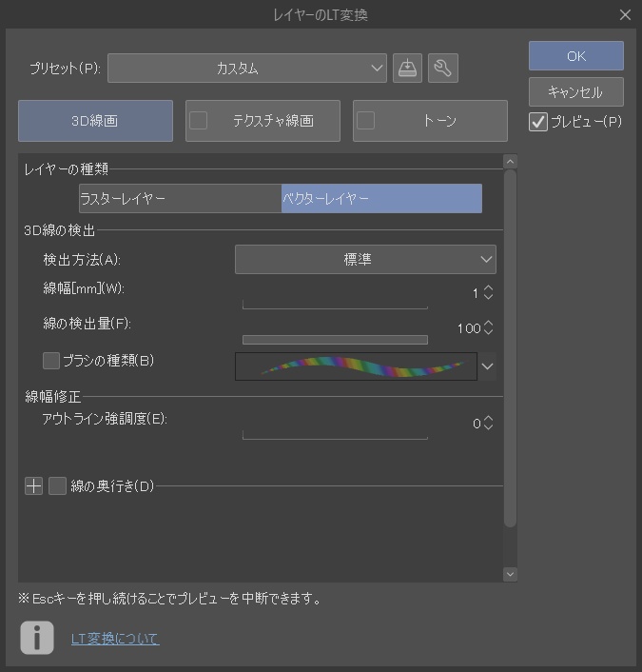Enable the トーン checkbox
Screen dimensions: 642x672
366,121
